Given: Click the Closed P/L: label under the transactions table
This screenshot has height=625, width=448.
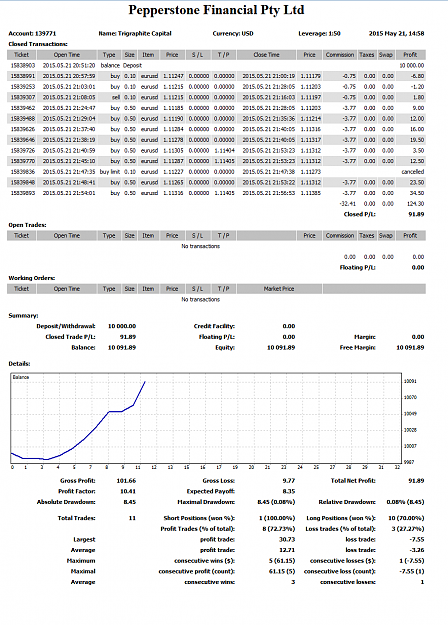Looking at the screenshot, I should [360, 214].
